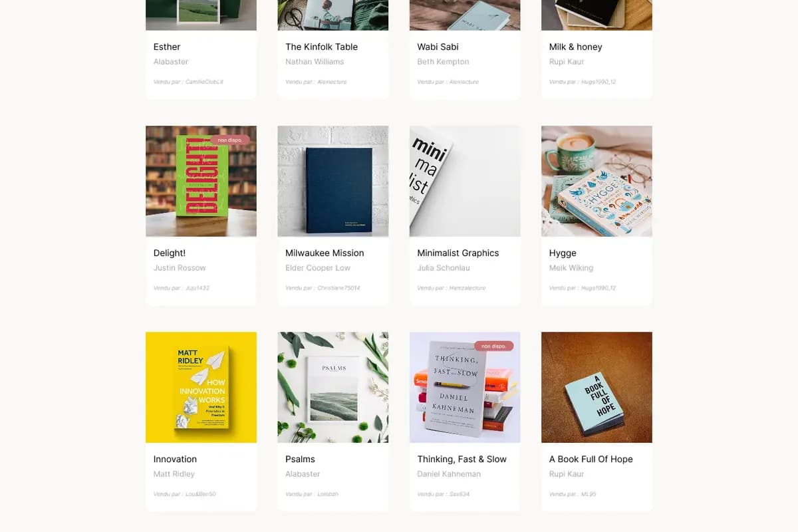798x532 pixels.
Task: Click the Milk & honey title
Action: point(575,47)
